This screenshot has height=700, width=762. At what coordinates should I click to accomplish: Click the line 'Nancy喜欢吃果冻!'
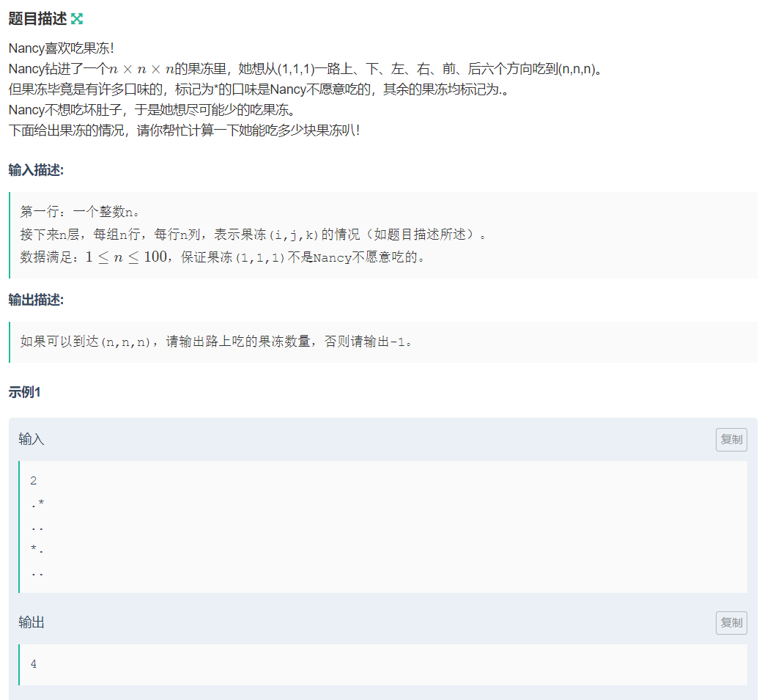[62, 48]
